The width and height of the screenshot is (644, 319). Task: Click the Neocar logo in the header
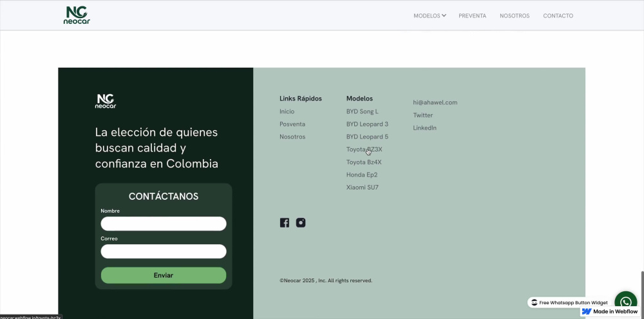[x=77, y=15]
